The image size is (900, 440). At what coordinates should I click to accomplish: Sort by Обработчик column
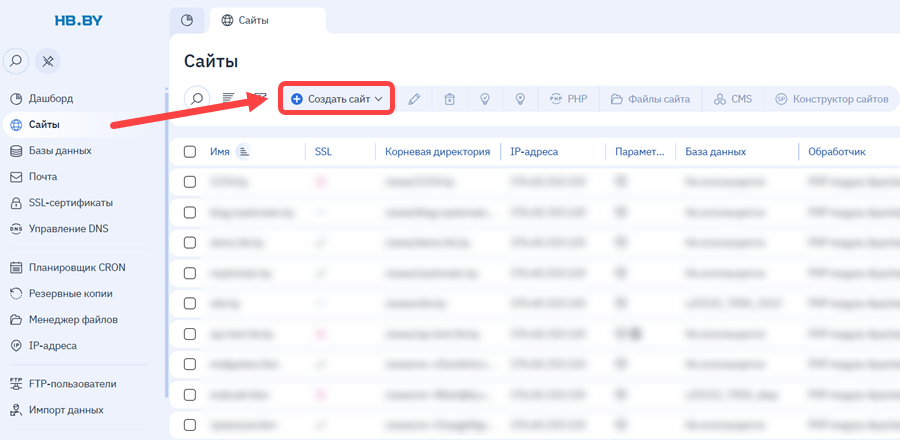click(x=837, y=152)
